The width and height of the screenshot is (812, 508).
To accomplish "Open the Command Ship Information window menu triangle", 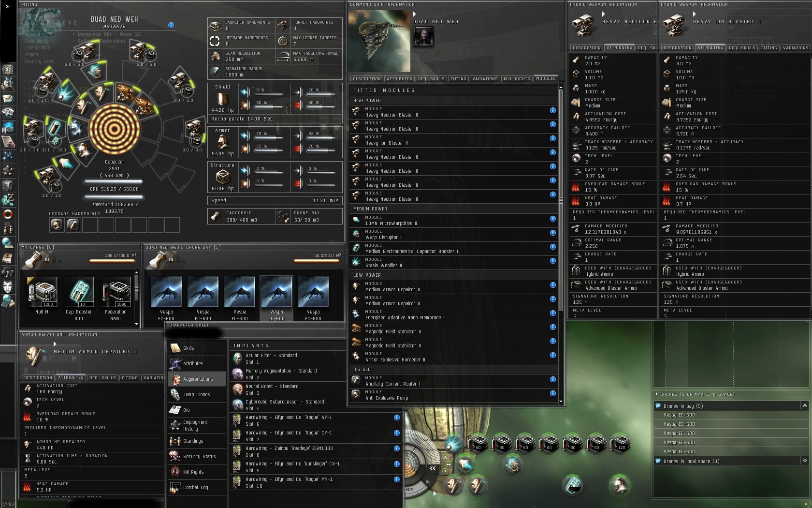I will click(x=414, y=14).
